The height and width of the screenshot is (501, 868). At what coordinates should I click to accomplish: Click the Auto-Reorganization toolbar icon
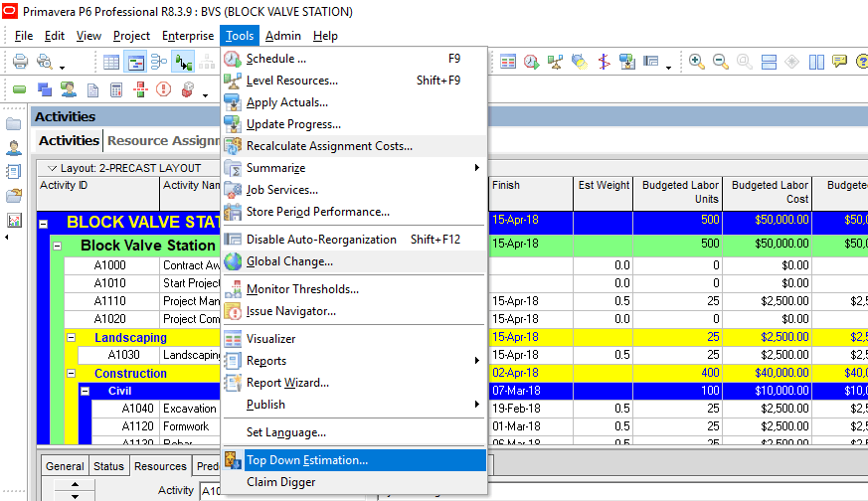coord(651,62)
